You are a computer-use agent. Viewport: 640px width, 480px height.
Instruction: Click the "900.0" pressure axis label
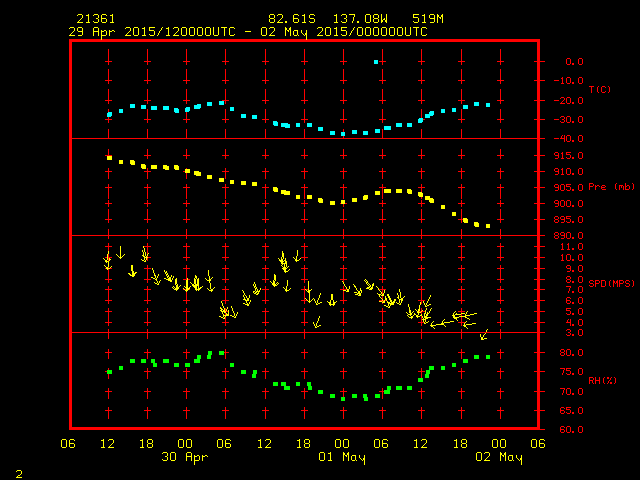[569, 203]
